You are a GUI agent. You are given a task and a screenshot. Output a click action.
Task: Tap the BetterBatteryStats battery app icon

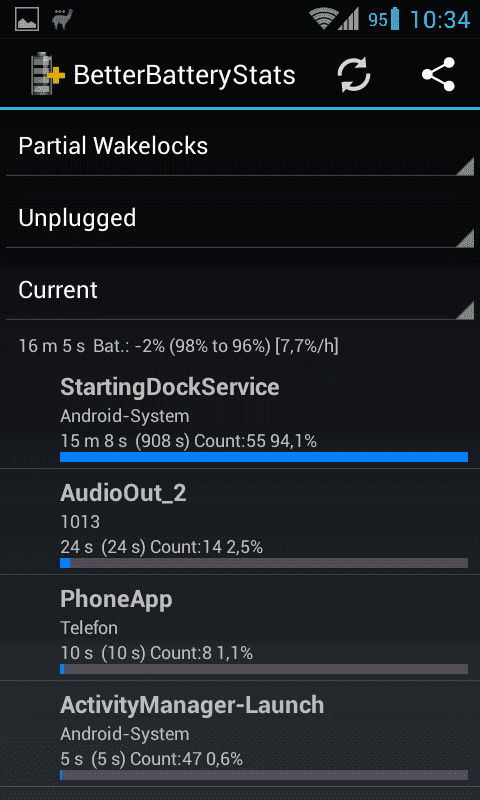point(47,74)
